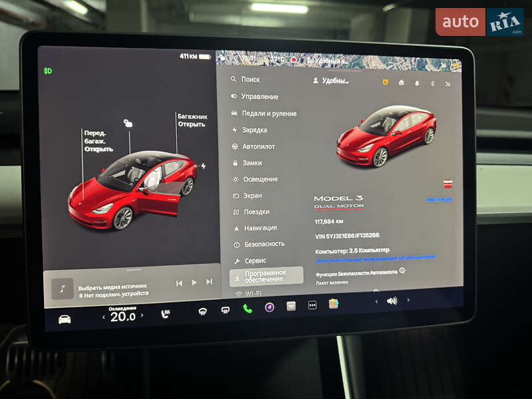Tap the cellular signal icon
532x399 pixels.
448,84
